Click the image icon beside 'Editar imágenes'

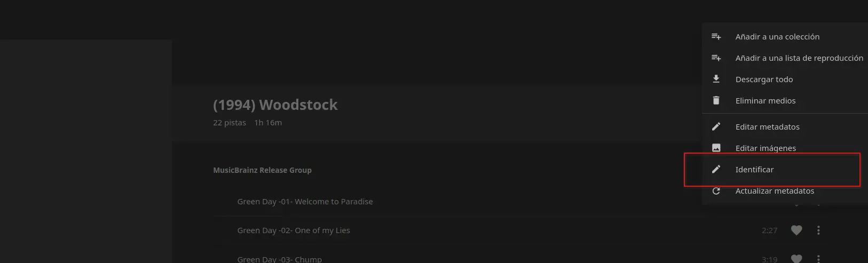tap(716, 148)
